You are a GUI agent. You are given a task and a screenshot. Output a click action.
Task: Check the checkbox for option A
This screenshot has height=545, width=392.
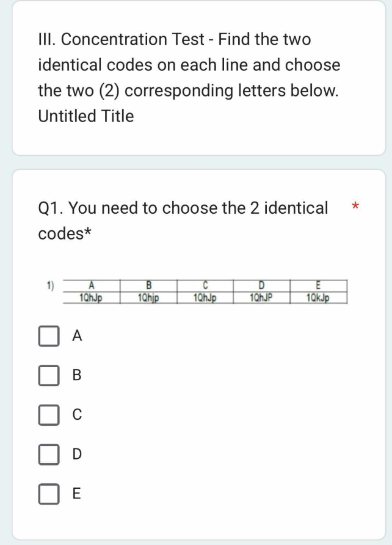click(48, 335)
